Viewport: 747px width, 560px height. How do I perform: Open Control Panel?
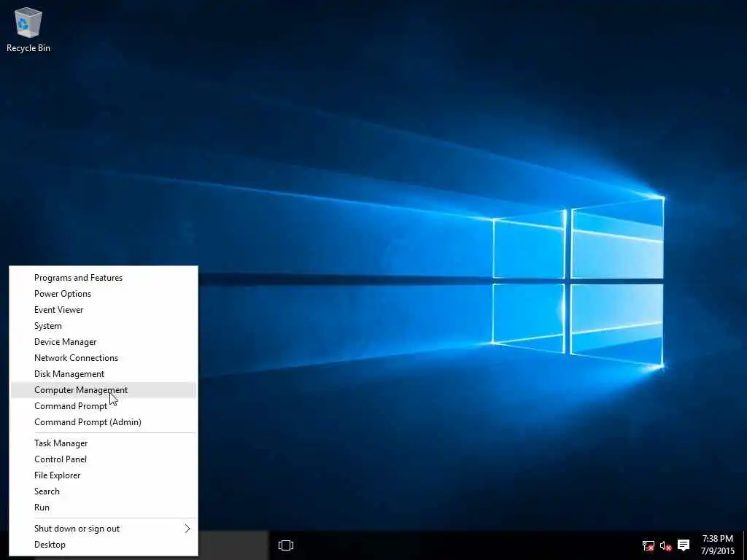pyautogui.click(x=104, y=459)
